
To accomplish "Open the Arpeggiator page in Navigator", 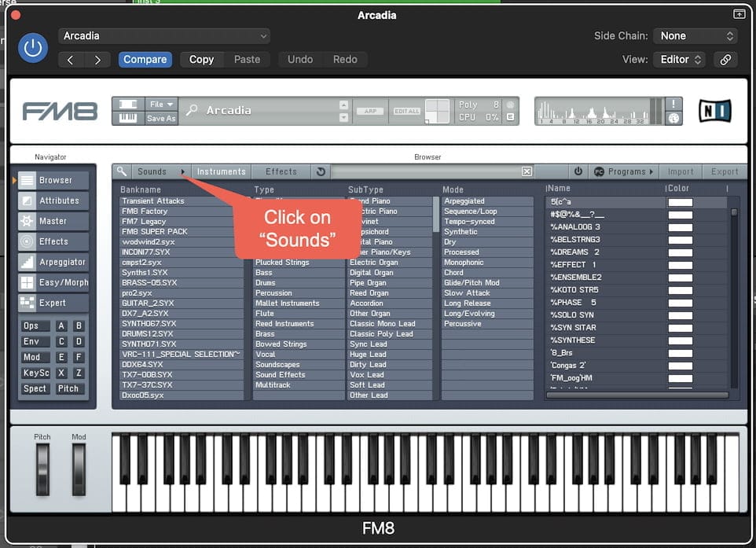I will (54, 262).
